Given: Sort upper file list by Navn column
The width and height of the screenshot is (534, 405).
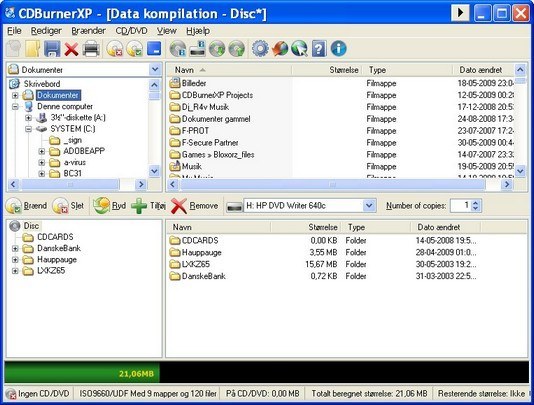Looking at the screenshot, I should coord(229,70).
